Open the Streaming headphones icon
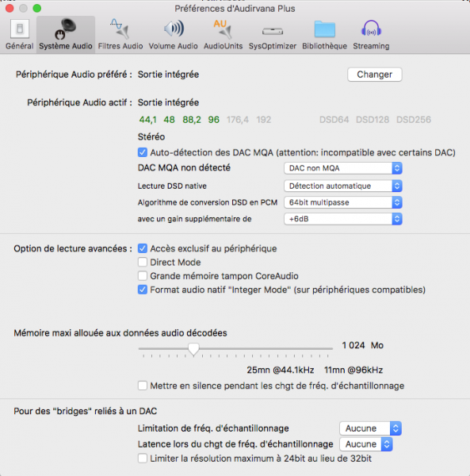 tap(371, 29)
